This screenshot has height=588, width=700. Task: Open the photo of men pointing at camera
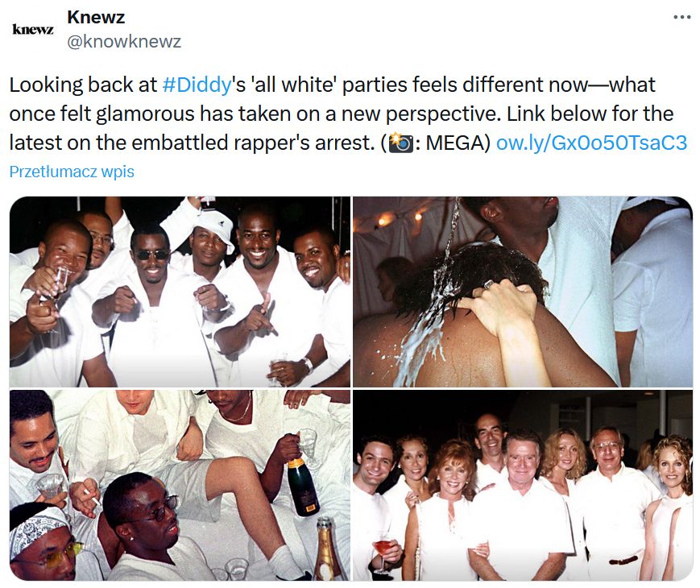tap(180, 292)
